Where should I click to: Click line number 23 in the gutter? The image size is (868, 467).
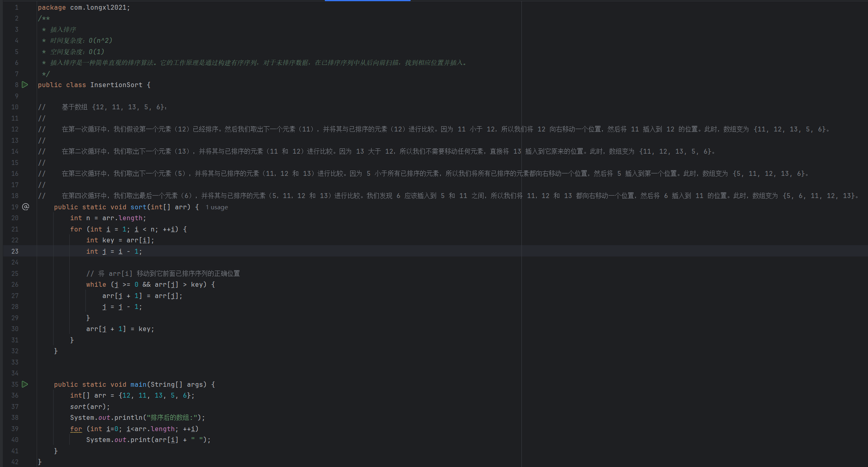15,251
